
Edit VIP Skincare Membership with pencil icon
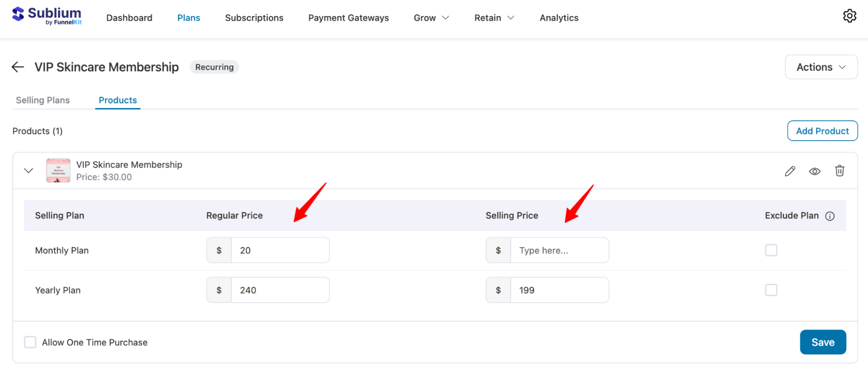(x=790, y=171)
